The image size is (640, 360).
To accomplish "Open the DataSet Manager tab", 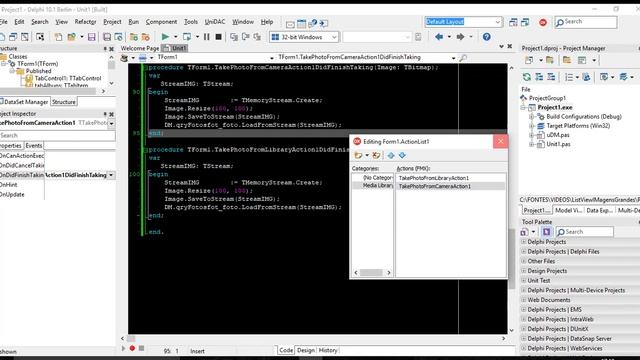I will click(x=25, y=102).
